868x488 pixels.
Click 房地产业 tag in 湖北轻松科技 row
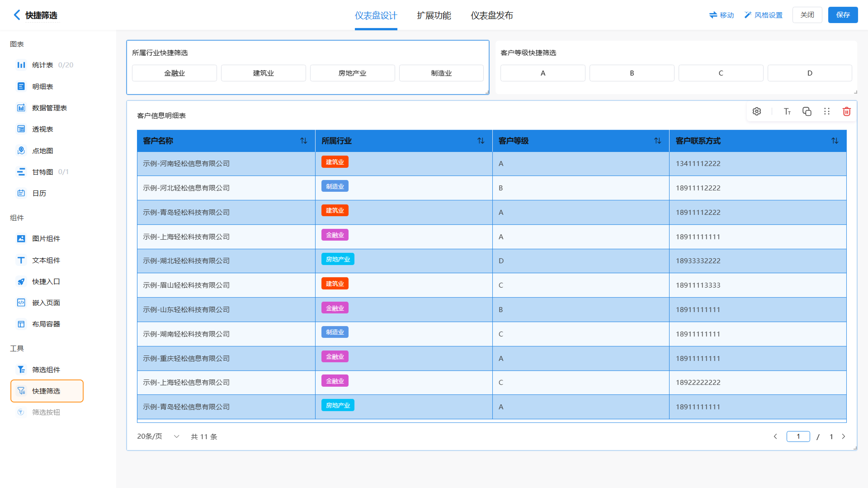click(338, 259)
